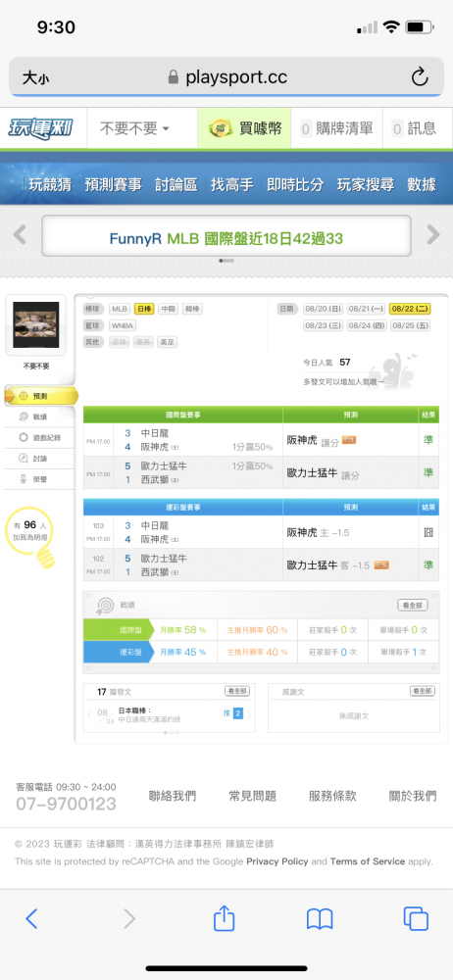453x980 pixels.
Task: Open 討論 in the left sidebar
Action: coord(39,458)
